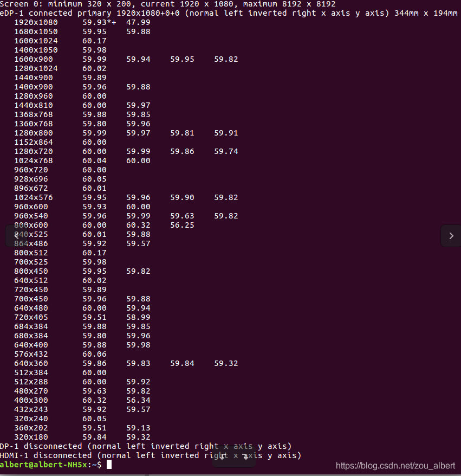Screen dimensions: 461x476
Task: Select the 1280x1024 resolution entry
Action: click(x=36, y=68)
